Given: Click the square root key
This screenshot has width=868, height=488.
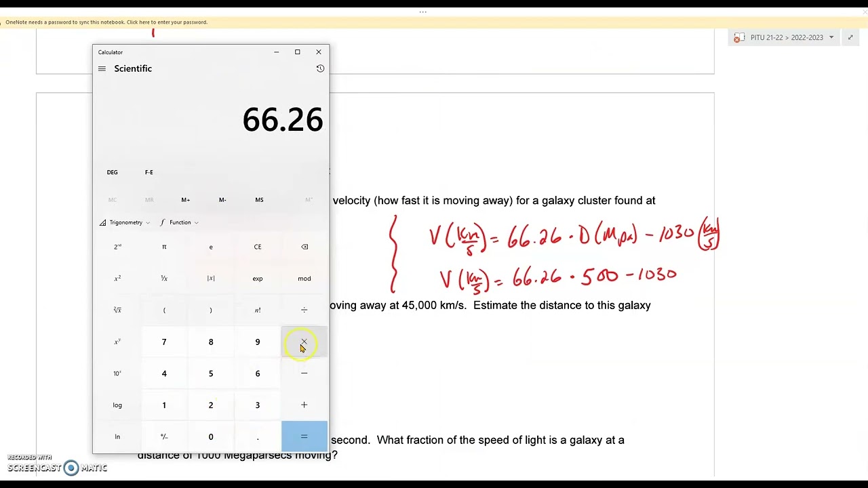Looking at the screenshot, I should click(x=117, y=310).
